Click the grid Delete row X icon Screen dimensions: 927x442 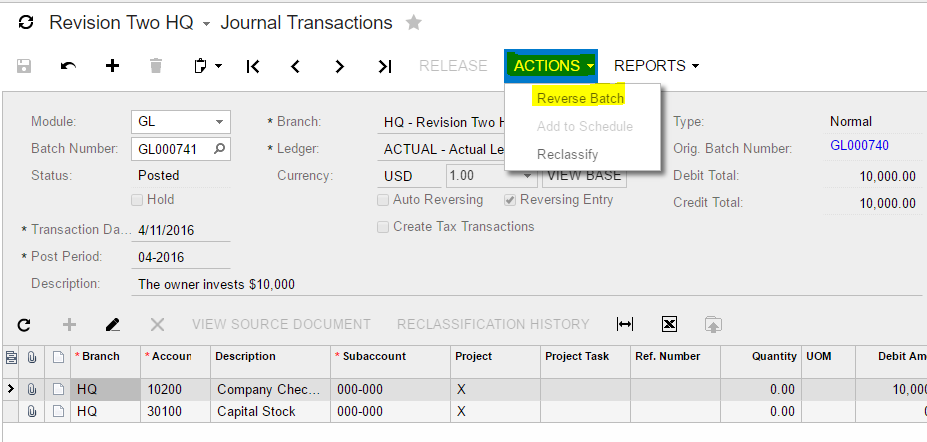tap(157, 324)
